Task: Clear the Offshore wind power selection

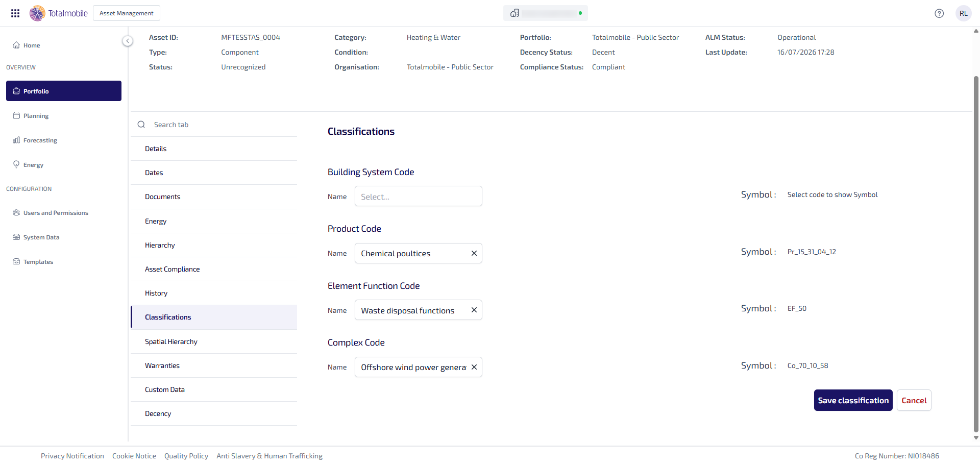Action: pos(474,367)
